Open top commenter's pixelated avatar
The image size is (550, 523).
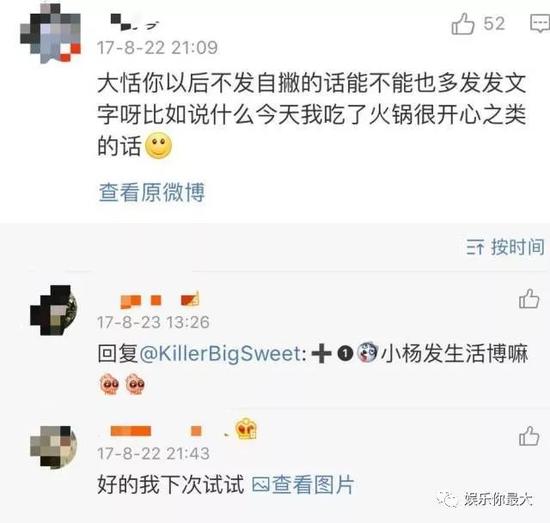pyautogui.click(x=51, y=34)
